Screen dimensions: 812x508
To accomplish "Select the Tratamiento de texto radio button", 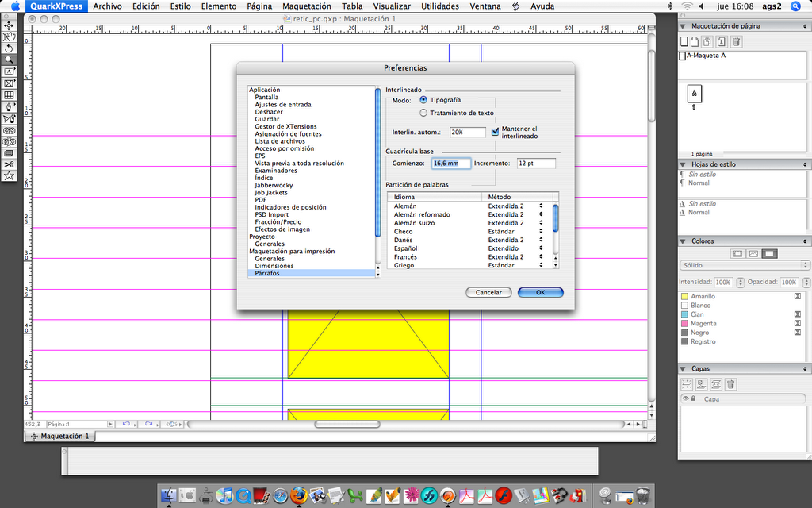I will pyautogui.click(x=423, y=113).
